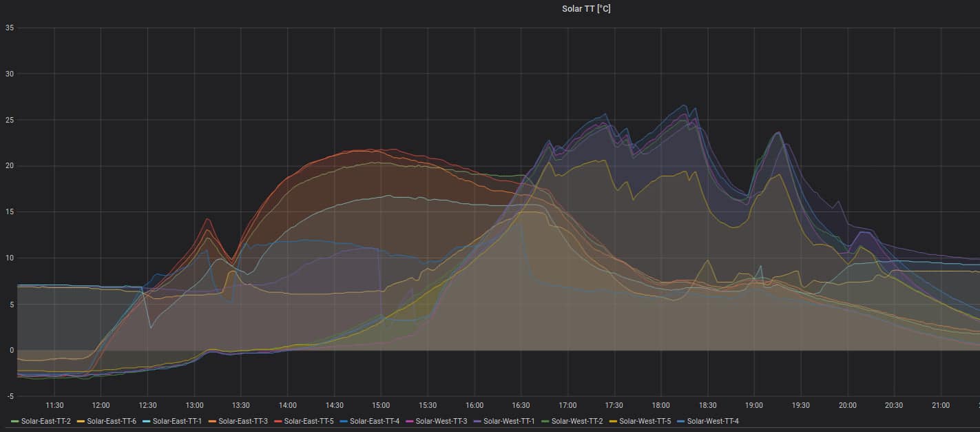
Task: Open the light-blue Solar-East-TT-1 color swatch
Action: pos(147,421)
